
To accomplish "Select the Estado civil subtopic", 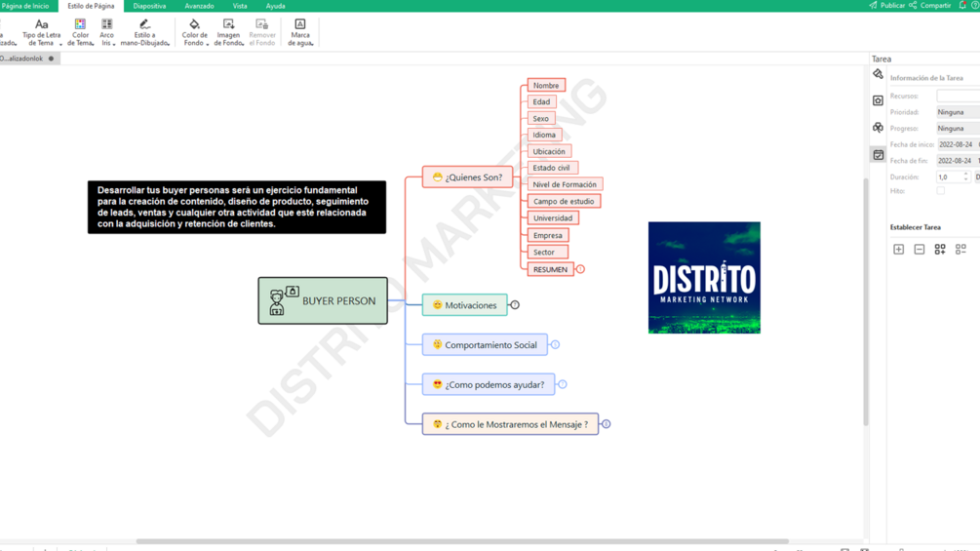I will [553, 168].
